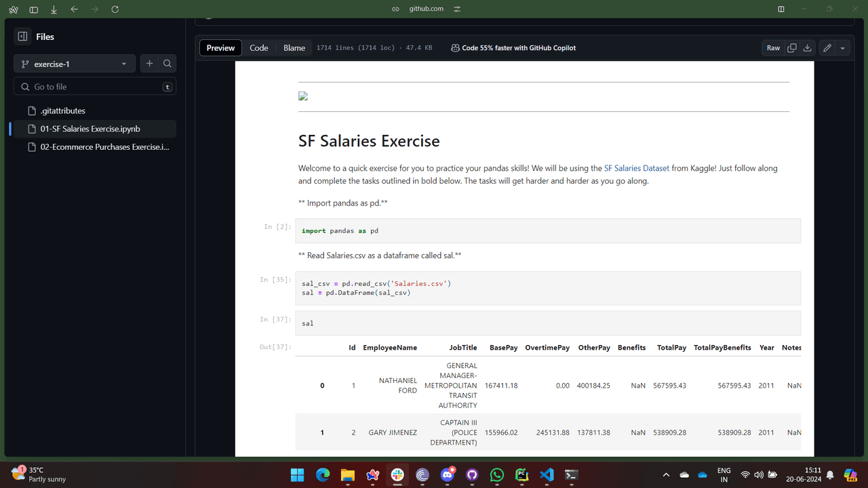Go back using browser back arrow
868x488 pixels.
click(75, 9)
